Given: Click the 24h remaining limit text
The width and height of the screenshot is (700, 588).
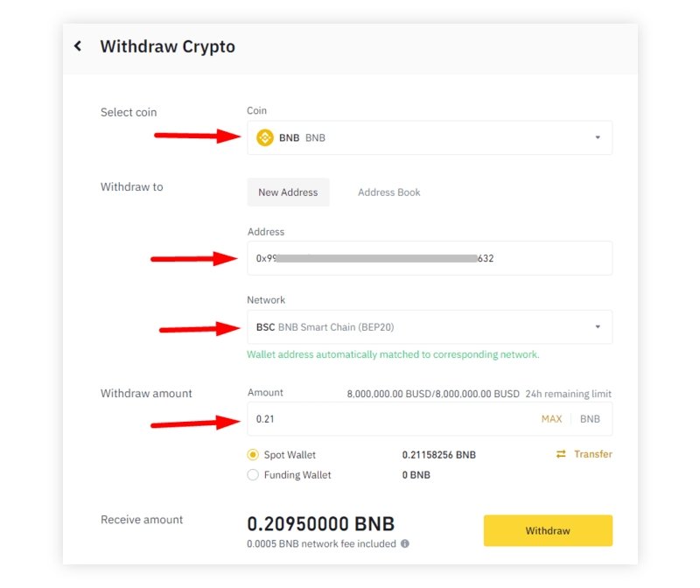Looking at the screenshot, I should (568, 394).
